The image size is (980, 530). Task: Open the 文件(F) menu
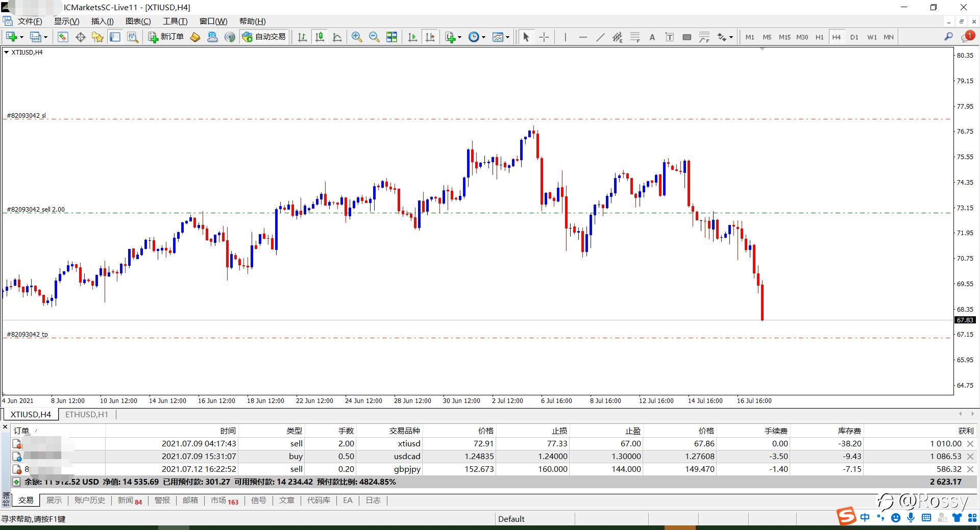tap(30, 21)
